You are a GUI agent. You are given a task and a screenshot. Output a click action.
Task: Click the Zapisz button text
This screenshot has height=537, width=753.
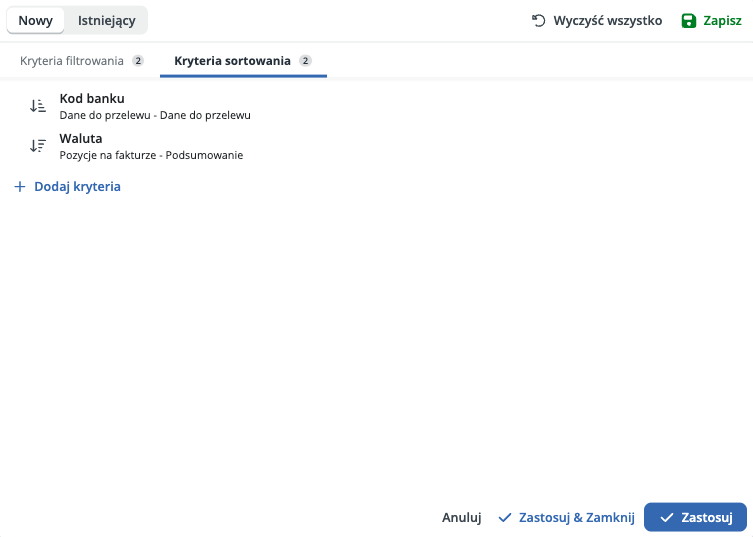pos(722,21)
